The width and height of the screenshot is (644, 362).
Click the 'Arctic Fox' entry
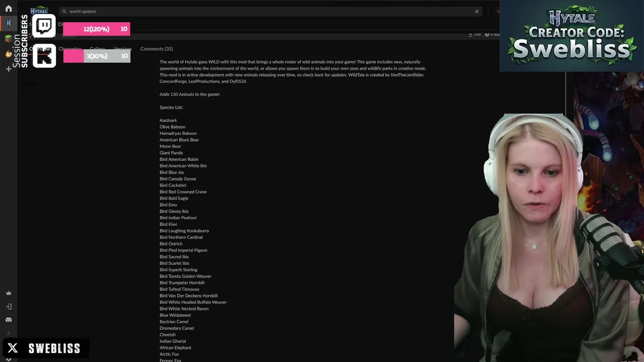tap(170, 354)
